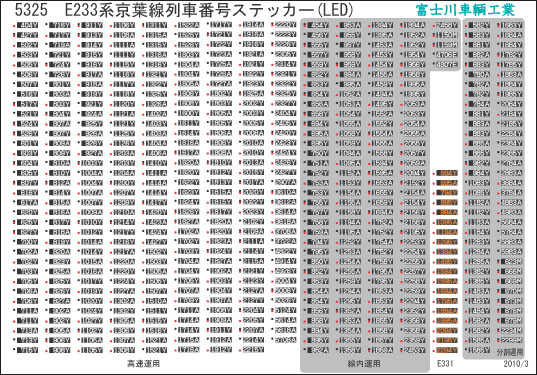Click the 4708E sticker in the gray section
The height and width of the screenshot is (375, 537).
tap(447, 54)
